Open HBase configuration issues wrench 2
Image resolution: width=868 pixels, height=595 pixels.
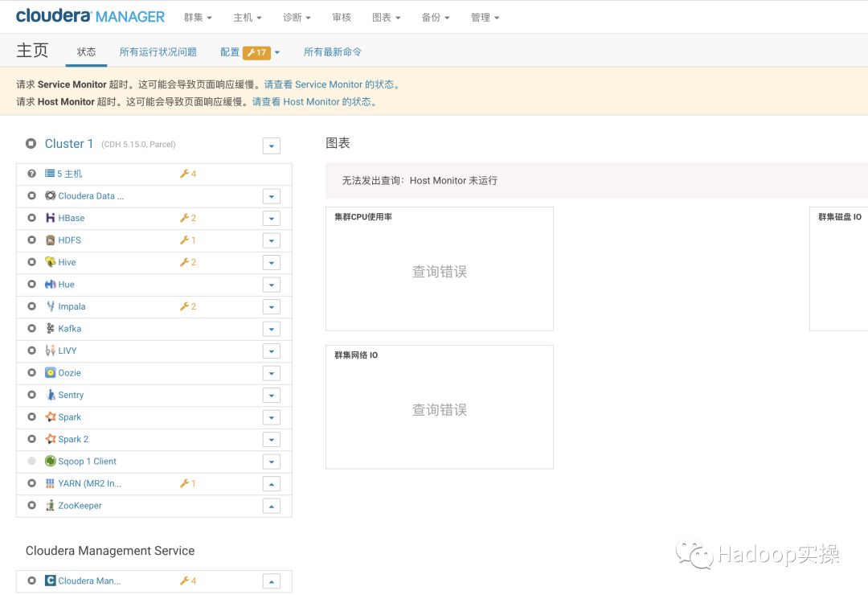[187, 218]
